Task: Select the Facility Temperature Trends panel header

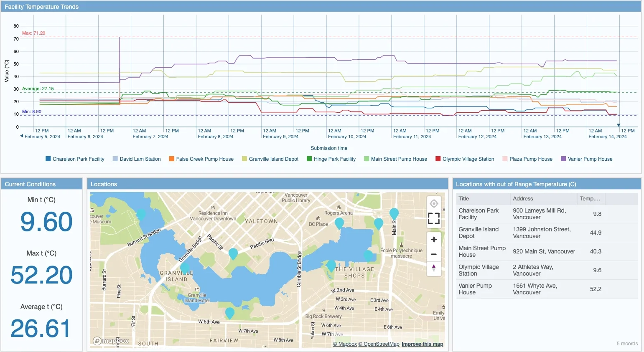Action: click(41, 7)
